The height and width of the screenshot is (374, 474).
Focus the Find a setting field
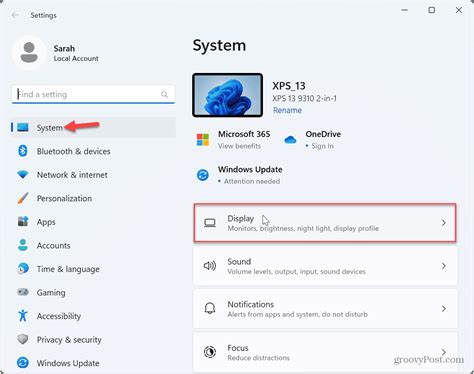[x=93, y=94]
